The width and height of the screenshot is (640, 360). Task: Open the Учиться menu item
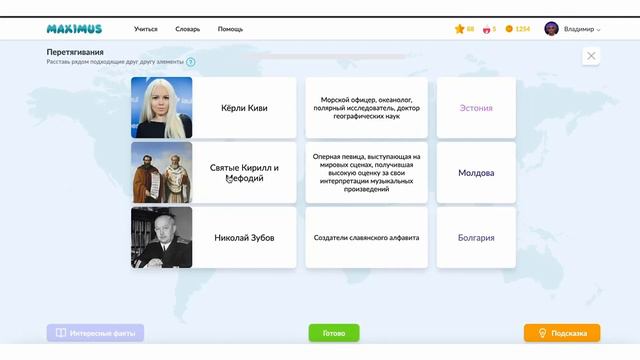pos(146,29)
